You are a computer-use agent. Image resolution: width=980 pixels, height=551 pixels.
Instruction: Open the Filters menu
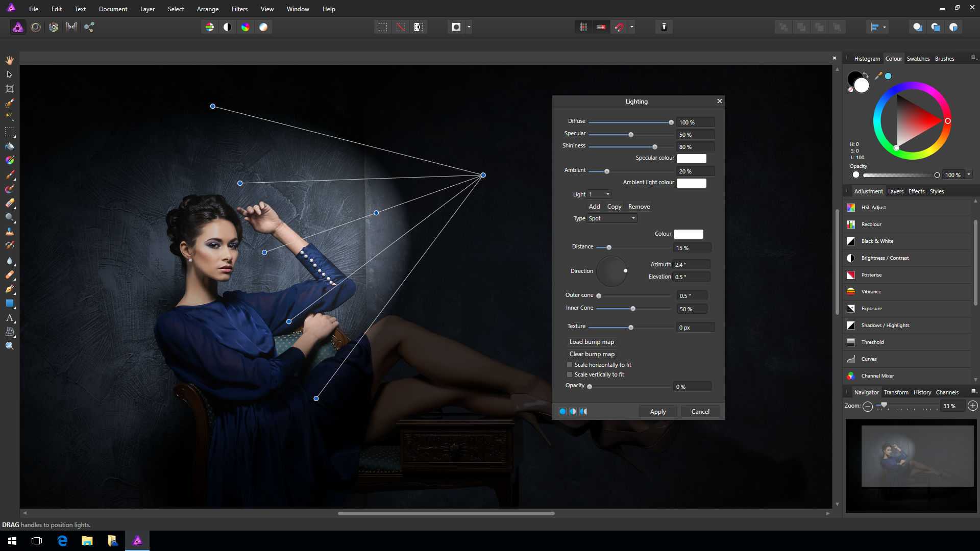pyautogui.click(x=239, y=8)
